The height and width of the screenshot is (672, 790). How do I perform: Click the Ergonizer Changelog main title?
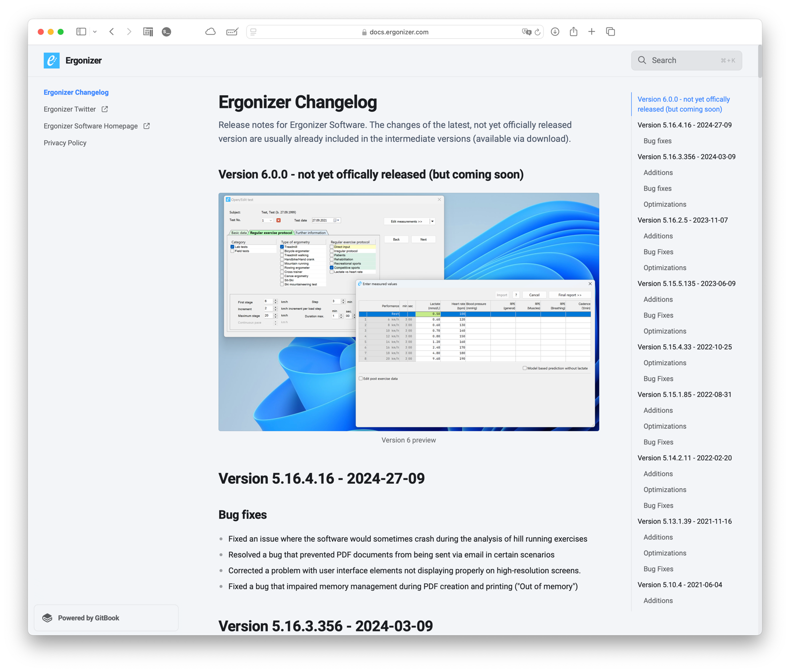click(x=298, y=102)
